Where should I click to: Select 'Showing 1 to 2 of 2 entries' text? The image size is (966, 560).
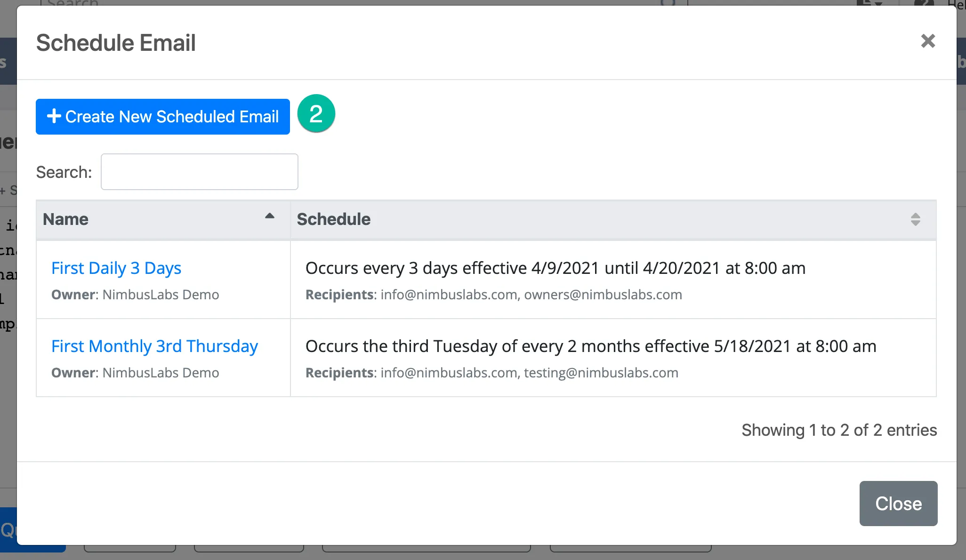pyautogui.click(x=839, y=430)
